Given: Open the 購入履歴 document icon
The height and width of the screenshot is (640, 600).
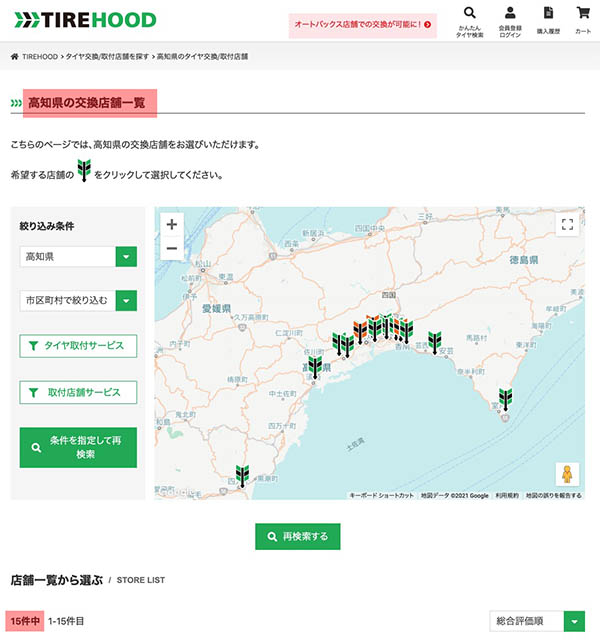Looking at the screenshot, I should click(548, 20).
